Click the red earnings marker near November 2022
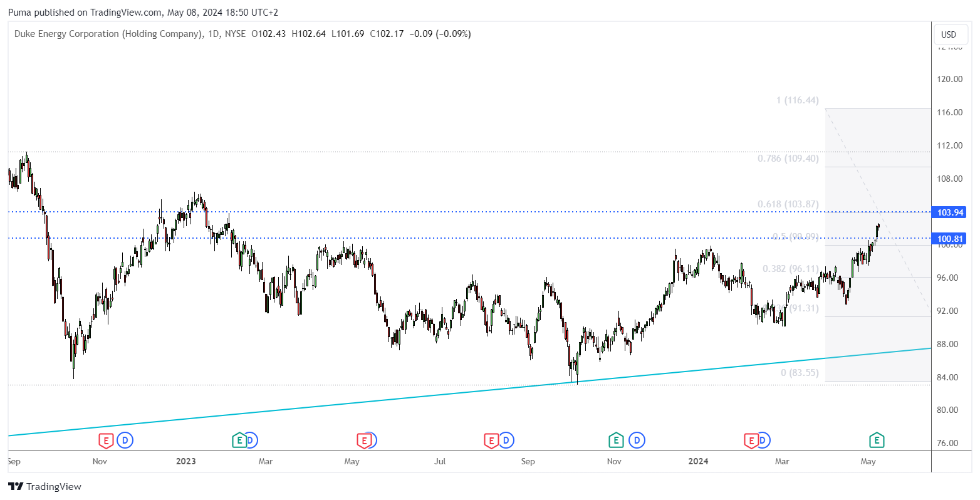980x500 pixels. 106,440
